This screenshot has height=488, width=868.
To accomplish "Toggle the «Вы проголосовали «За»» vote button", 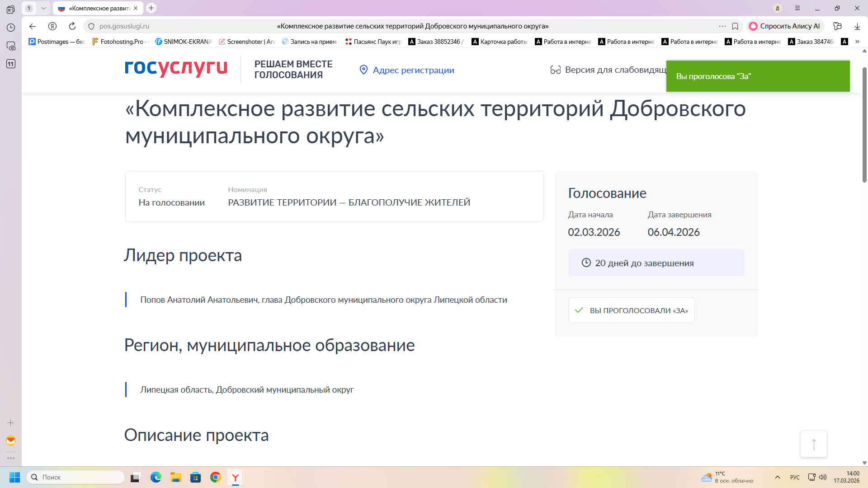I will (x=631, y=310).
